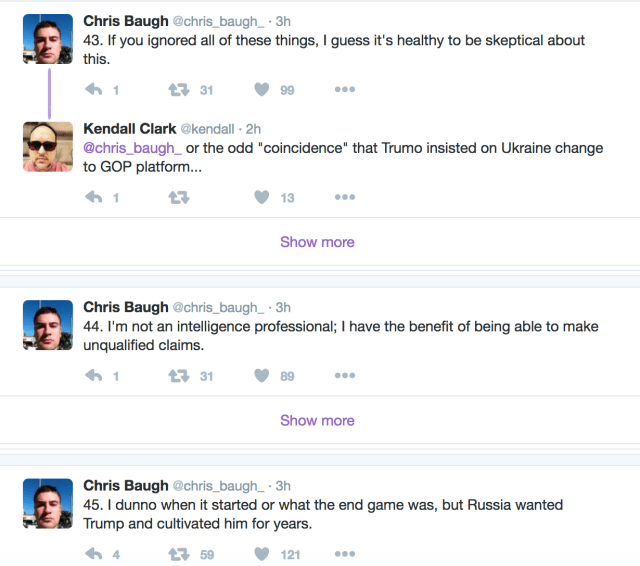Retweet tweet 44 about unqualified claims

tap(179, 375)
